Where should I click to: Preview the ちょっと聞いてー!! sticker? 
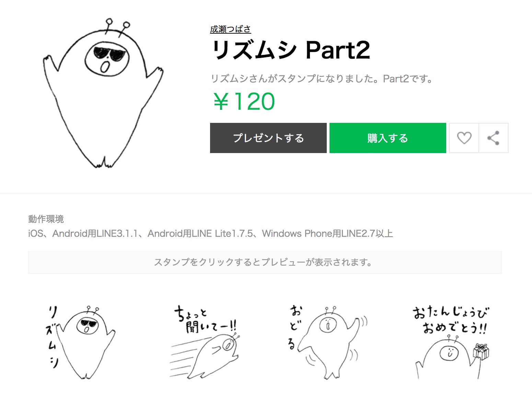pos(205,342)
